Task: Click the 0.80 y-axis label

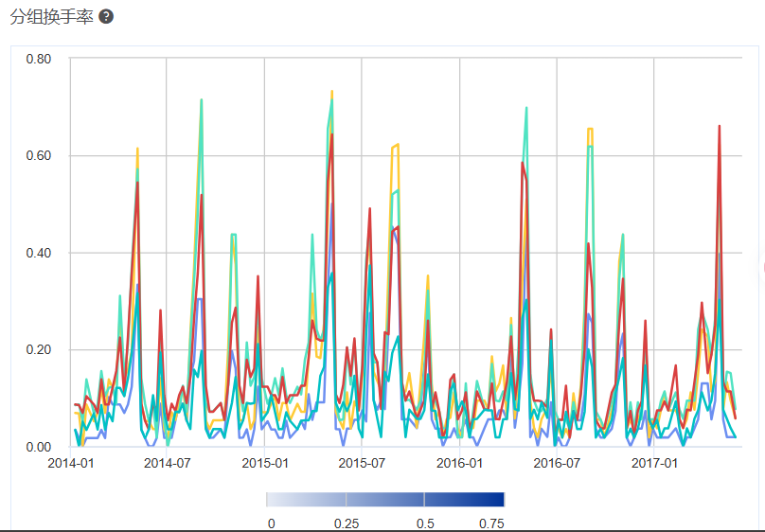Action: [38, 59]
